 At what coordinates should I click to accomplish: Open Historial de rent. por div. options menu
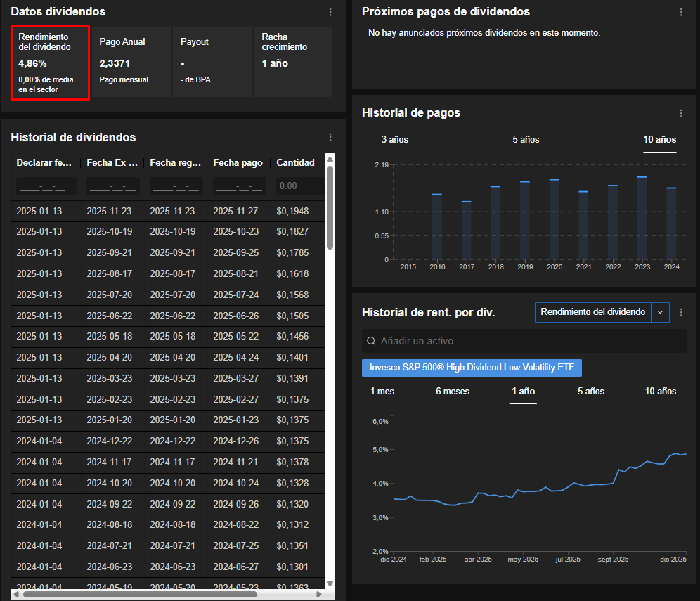tap(680, 312)
